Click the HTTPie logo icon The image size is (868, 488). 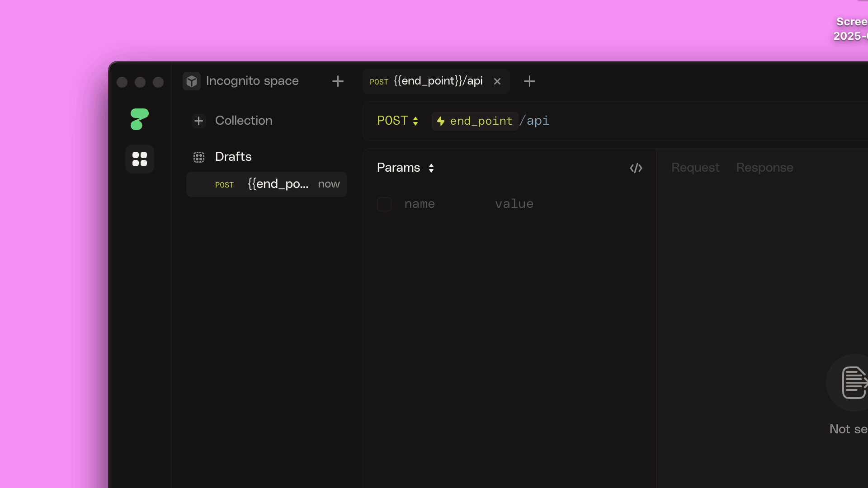pos(140,120)
